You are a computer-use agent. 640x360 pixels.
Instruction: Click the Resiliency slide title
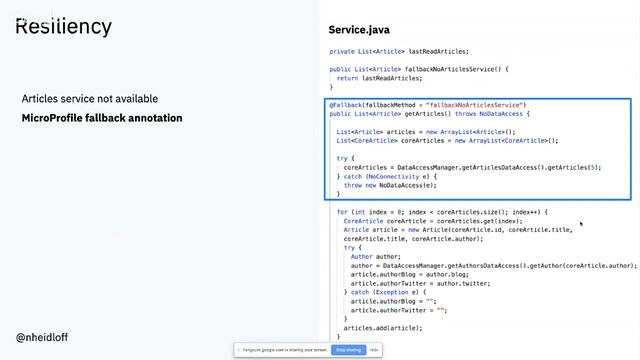click(x=63, y=27)
